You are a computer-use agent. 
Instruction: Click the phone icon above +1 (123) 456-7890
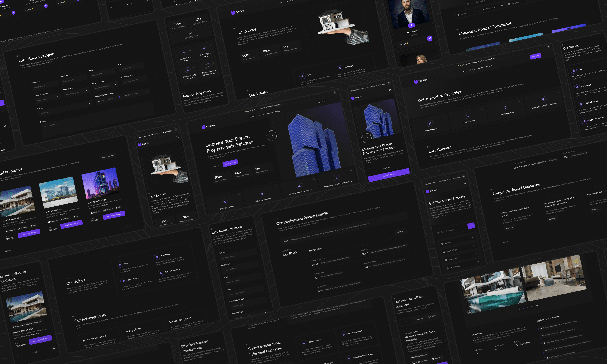[468, 115]
